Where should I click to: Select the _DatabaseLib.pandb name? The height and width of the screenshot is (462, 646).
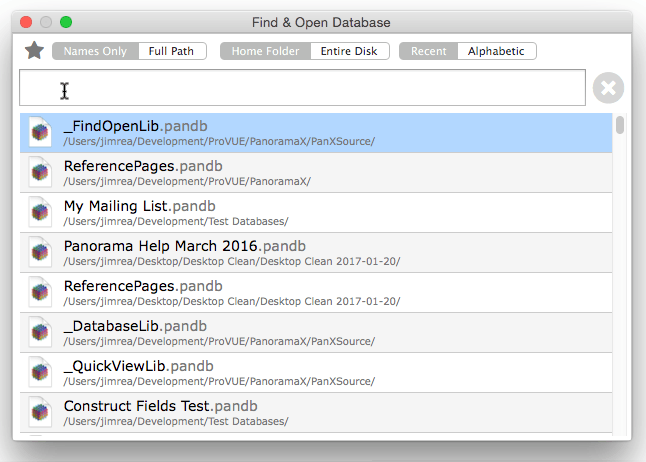pyautogui.click(x=135, y=326)
